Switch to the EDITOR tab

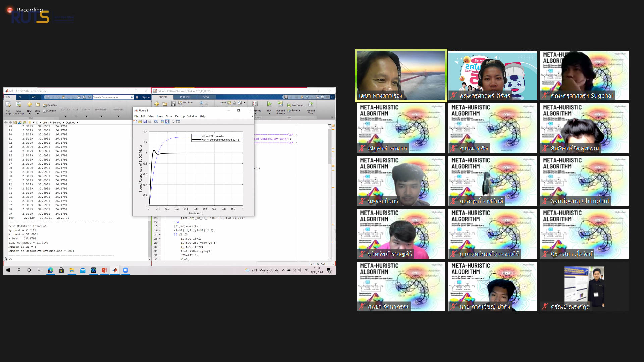(x=163, y=97)
